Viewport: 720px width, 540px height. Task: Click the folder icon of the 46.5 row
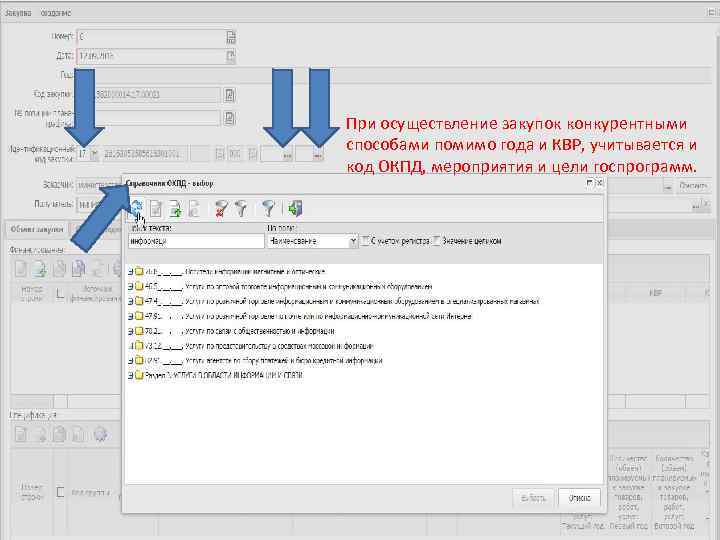(139, 287)
